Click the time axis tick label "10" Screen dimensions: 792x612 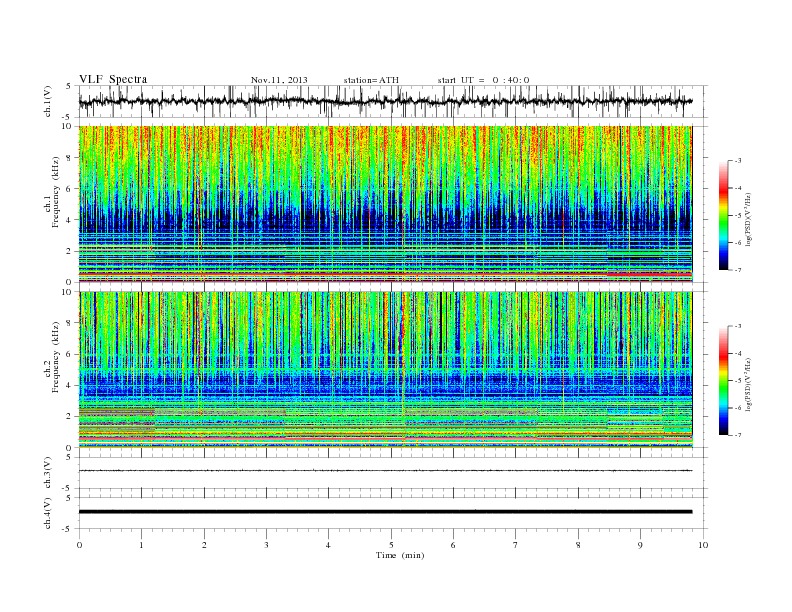(x=703, y=545)
